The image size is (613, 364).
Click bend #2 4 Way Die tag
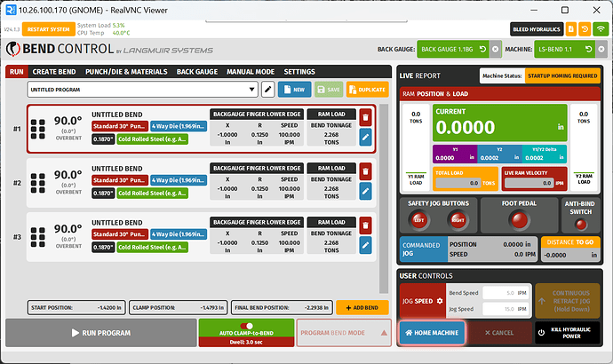click(179, 180)
